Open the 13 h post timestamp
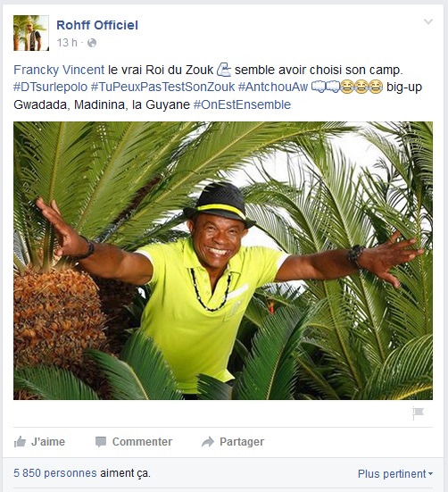The height and width of the screenshot is (492, 448). [67, 43]
